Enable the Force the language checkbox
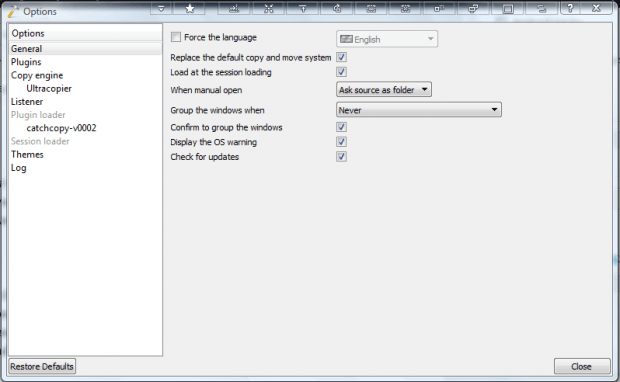The height and width of the screenshot is (382, 620). pyautogui.click(x=176, y=37)
